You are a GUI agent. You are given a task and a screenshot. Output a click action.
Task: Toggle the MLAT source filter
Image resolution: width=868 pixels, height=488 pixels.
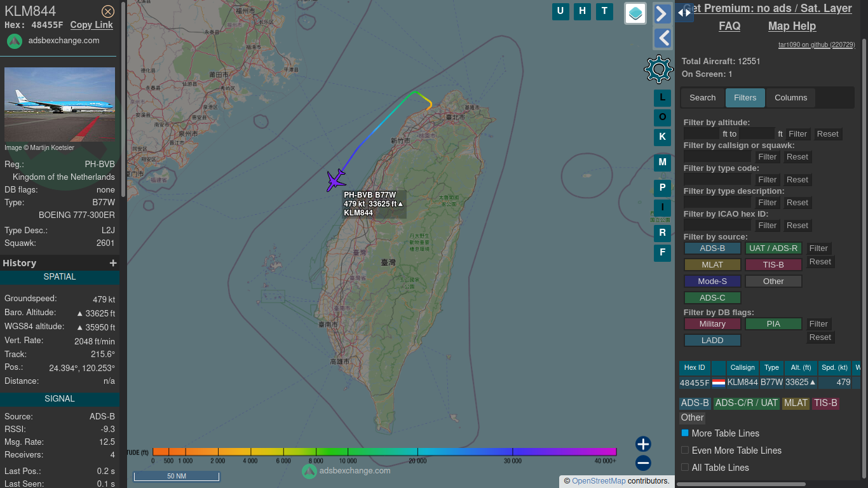(712, 265)
